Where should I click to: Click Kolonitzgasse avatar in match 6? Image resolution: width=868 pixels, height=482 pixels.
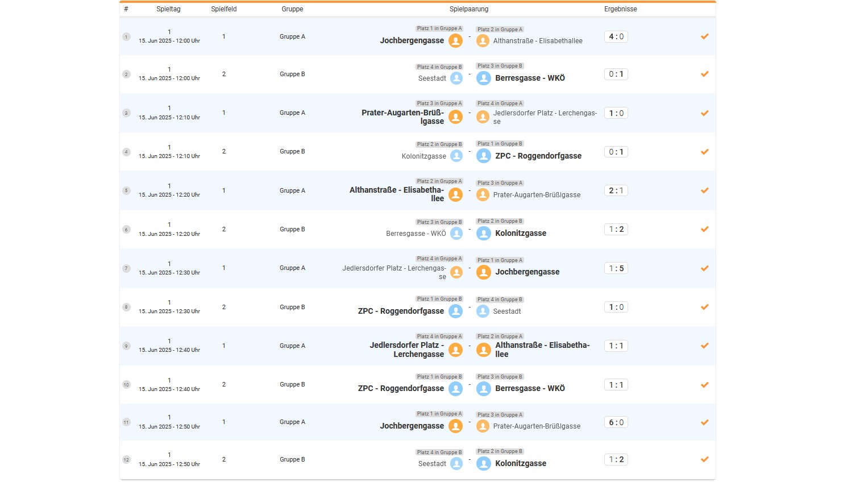(x=484, y=233)
